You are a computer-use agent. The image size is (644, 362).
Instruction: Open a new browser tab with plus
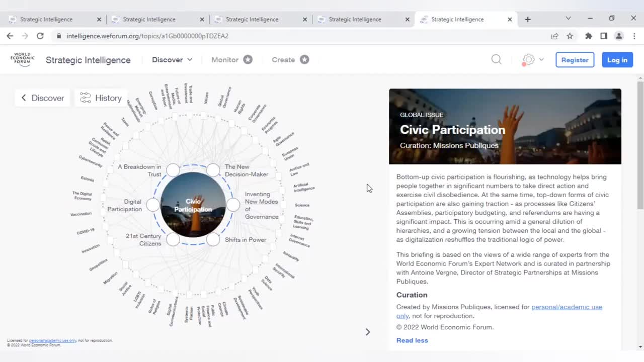pos(528,19)
